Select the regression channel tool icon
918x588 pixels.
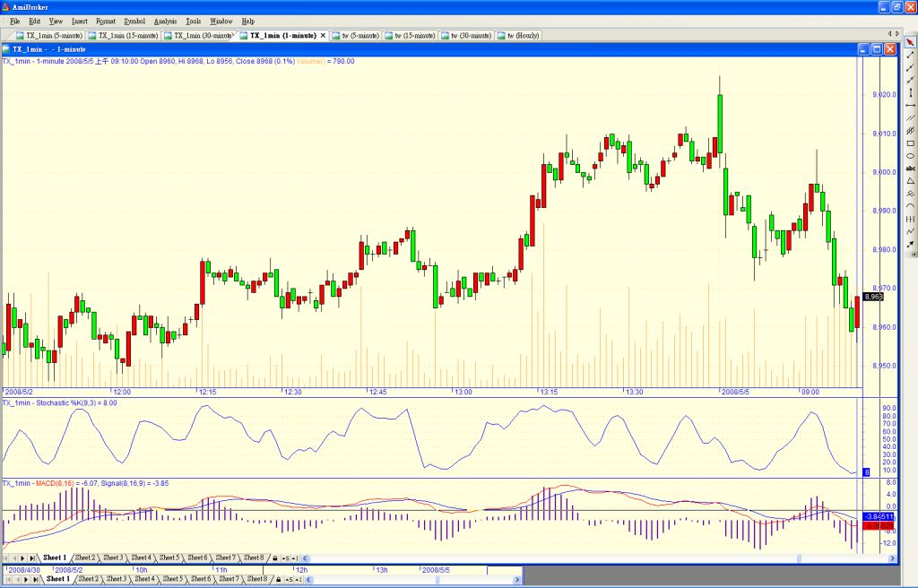pyautogui.click(x=911, y=131)
